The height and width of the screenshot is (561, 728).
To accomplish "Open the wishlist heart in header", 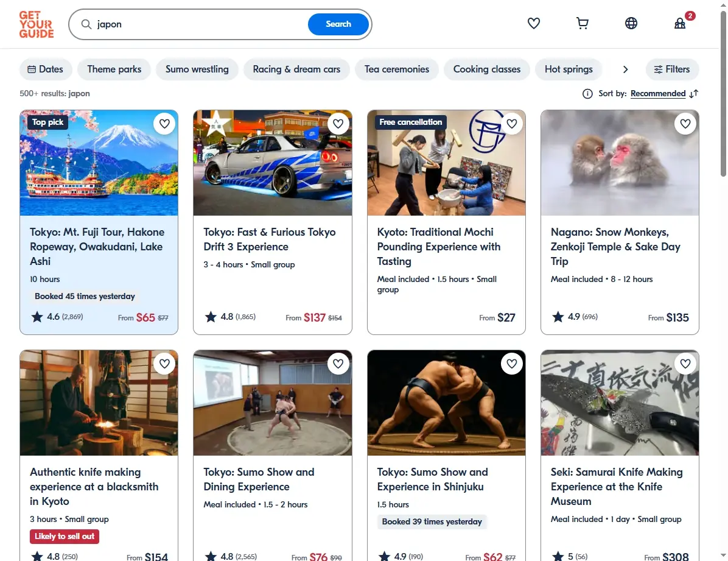I will point(533,23).
